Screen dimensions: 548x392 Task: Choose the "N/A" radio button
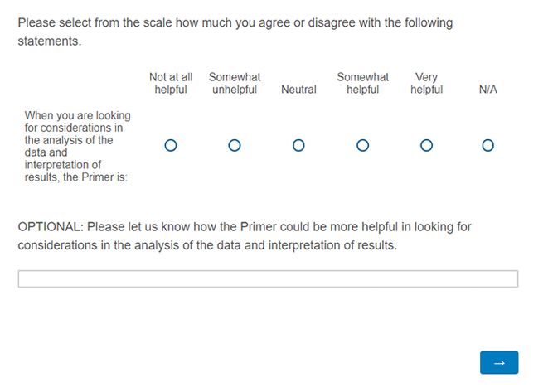coord(487,146)
